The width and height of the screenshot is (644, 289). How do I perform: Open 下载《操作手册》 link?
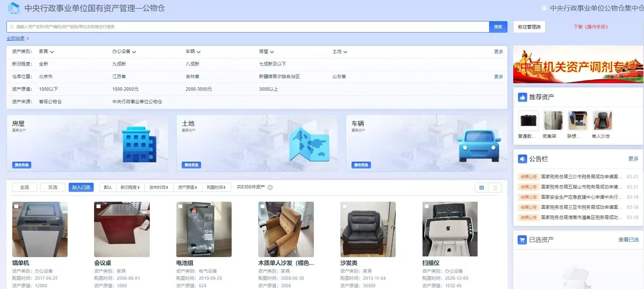pos(591,27)
